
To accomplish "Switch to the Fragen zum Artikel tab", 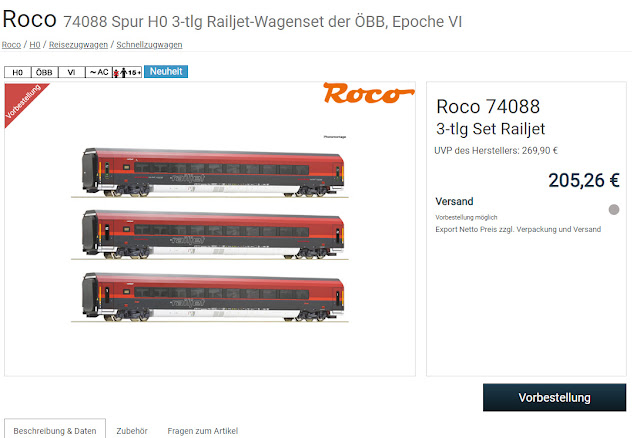I will (202, 431).
